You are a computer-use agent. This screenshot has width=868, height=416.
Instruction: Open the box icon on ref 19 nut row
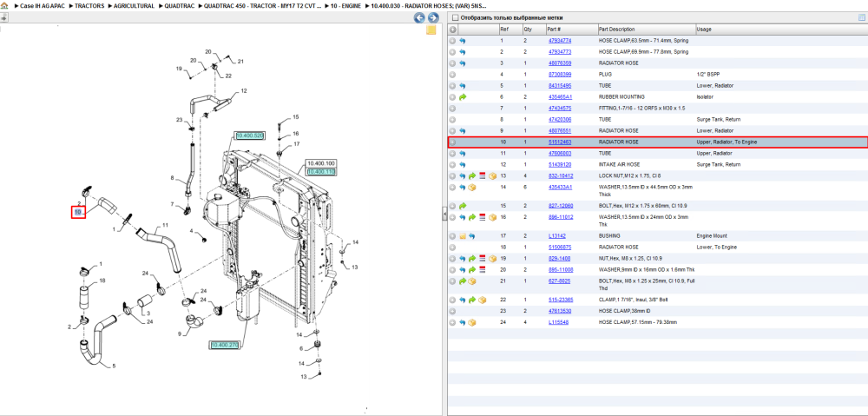[x=492, y=259]
